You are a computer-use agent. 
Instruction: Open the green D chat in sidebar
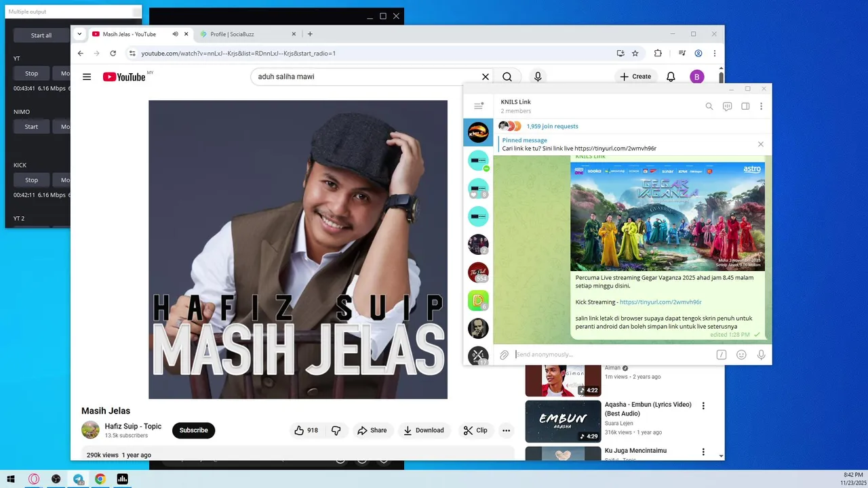pos(478,300)
